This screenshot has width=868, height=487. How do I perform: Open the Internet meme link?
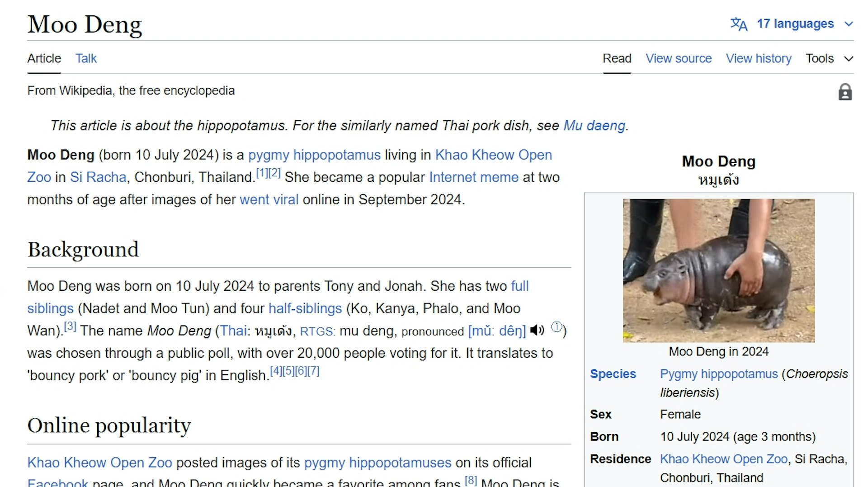[x=474, y=177]
